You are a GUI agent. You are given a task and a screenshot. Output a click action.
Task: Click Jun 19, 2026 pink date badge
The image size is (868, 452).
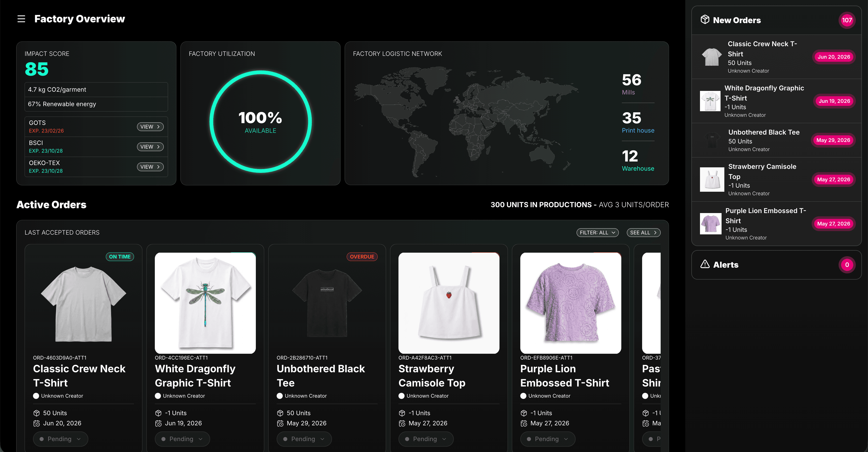click(834, 101)
